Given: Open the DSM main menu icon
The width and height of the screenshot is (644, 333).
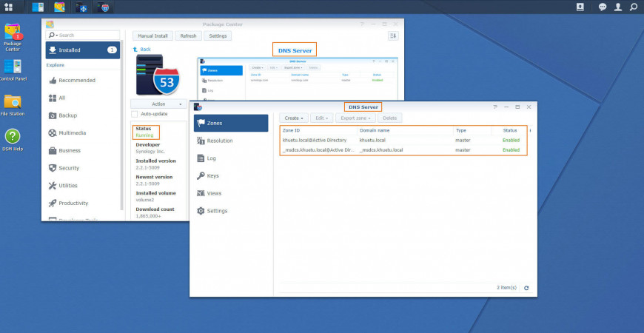Looking at the screenshot, I should coord(8,7).
